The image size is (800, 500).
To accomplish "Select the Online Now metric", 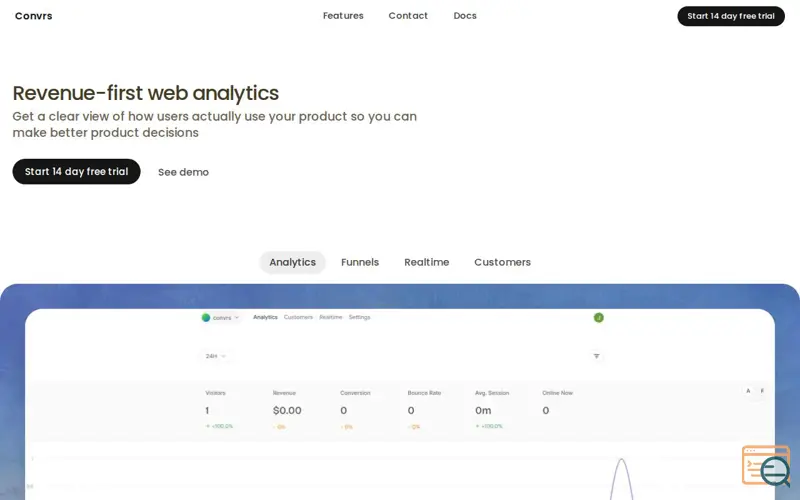I will coord(557,404).
